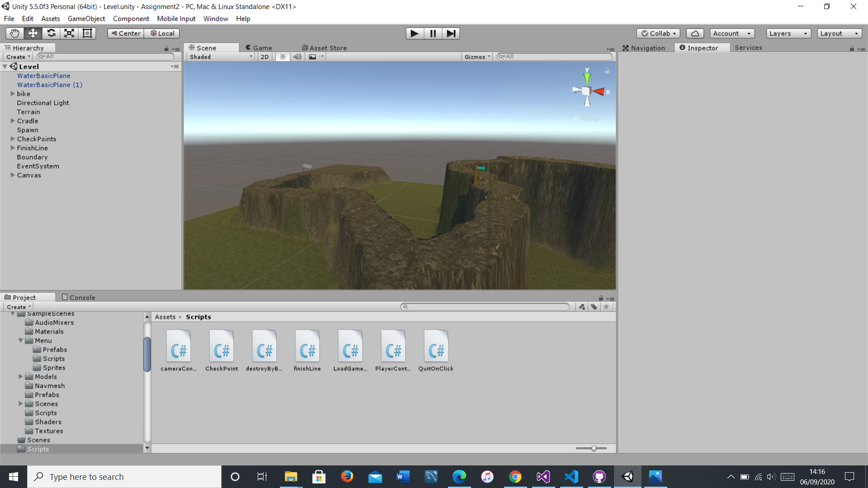This screenshot has height=488, width=868.
Task: Toggle scene lighting icon
Action: coord(283,57)
